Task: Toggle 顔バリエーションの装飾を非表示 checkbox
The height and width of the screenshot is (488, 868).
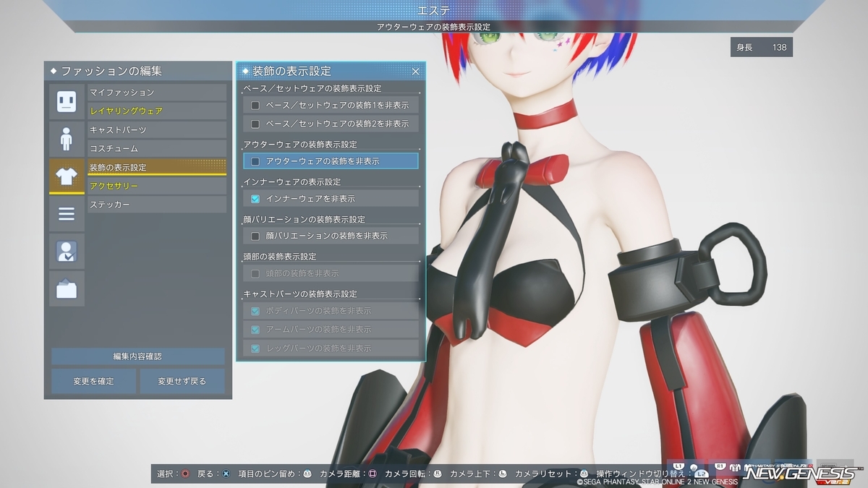Action: (255, 236)
